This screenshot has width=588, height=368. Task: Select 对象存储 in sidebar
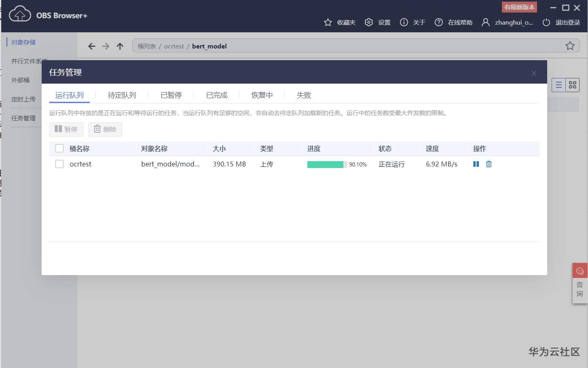pyautogui.click(x=23, y=42)
